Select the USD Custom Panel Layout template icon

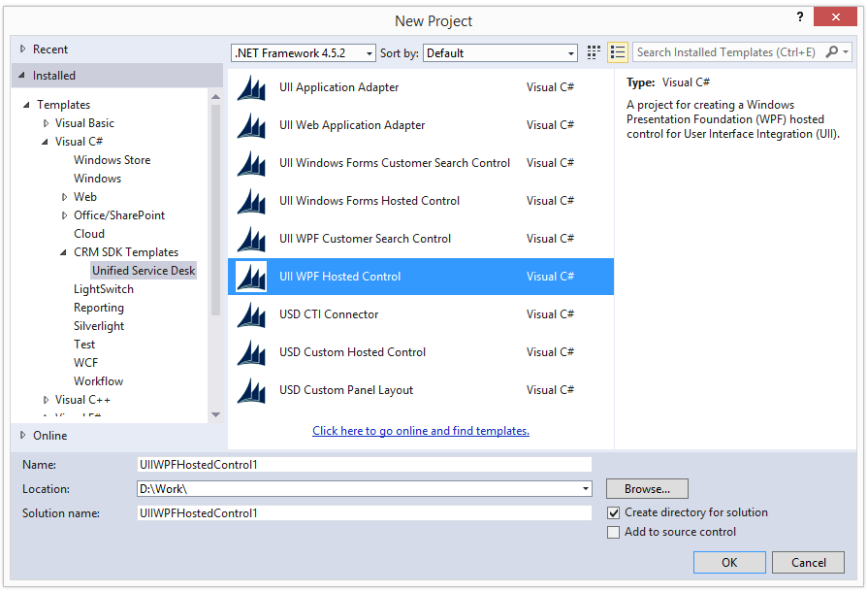click(x=250, y=389)
